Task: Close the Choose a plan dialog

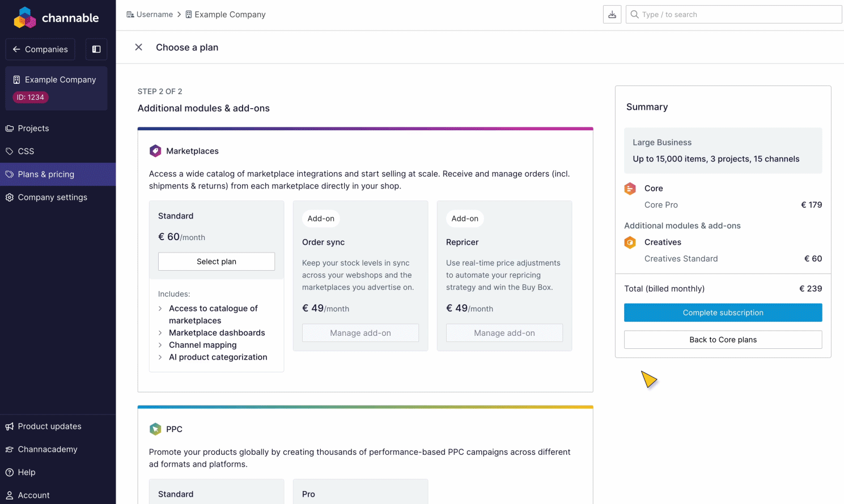Action: [138, 48]
